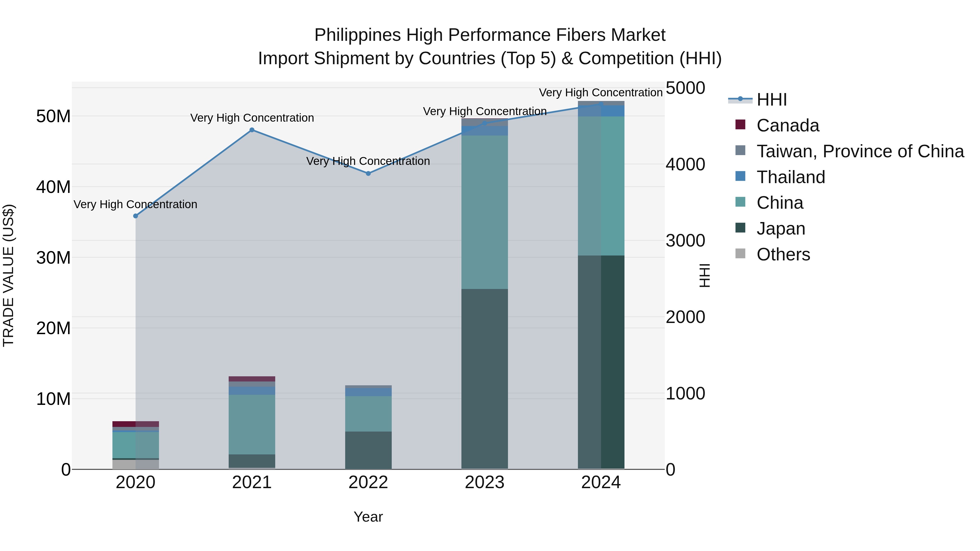Click the 5000 HHI axis tick label

(685, 88)
